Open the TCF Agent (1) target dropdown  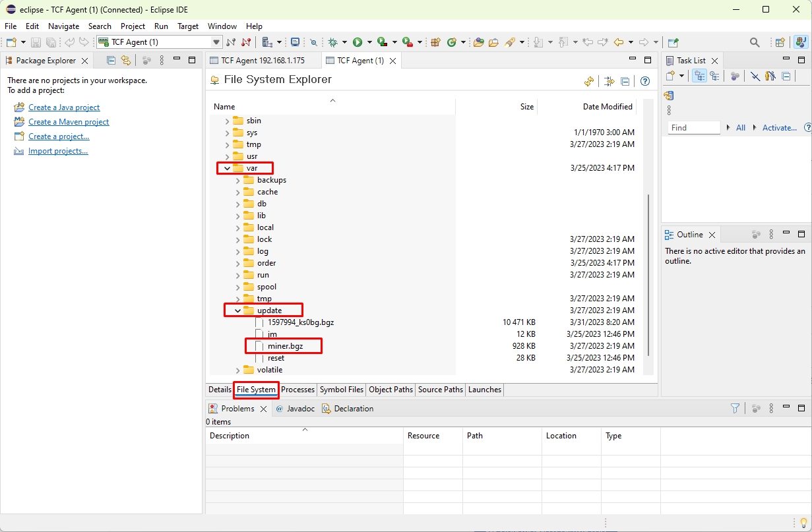(x=216, y=42)
